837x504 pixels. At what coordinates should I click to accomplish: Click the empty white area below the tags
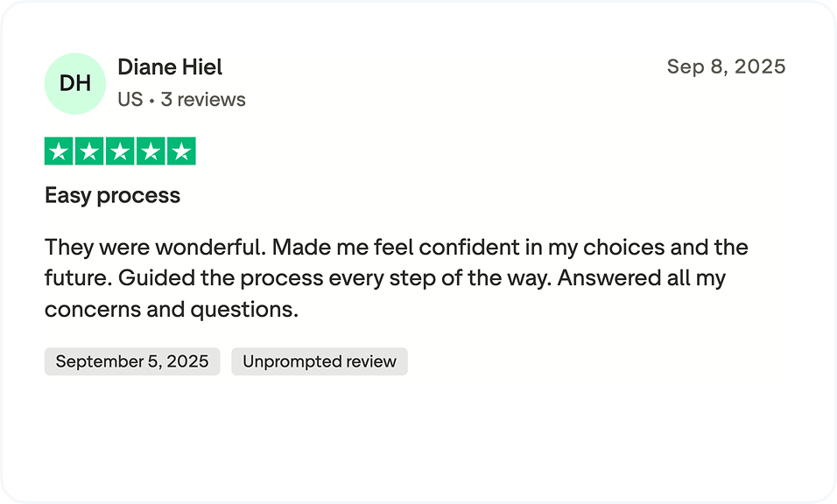click(418, 437)
